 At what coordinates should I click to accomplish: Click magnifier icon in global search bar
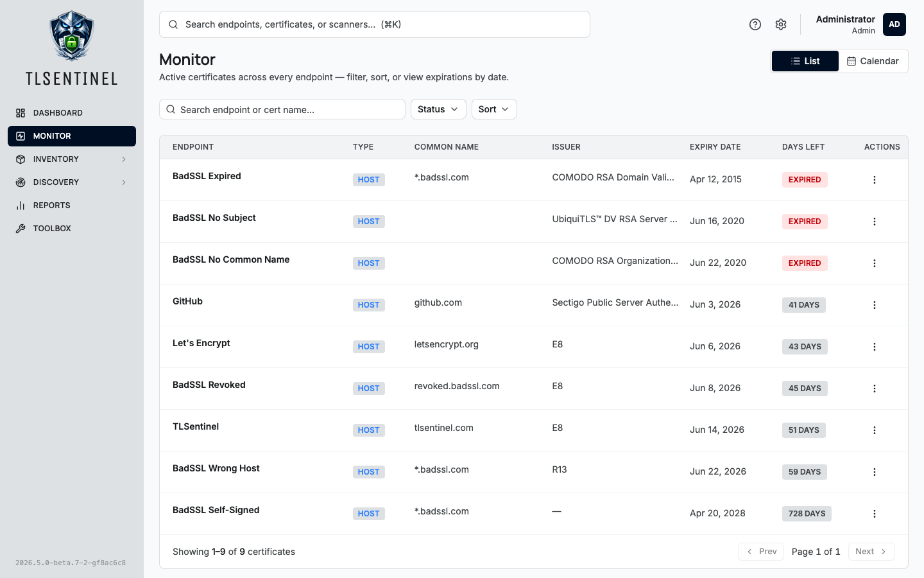[x=173, y=24]
